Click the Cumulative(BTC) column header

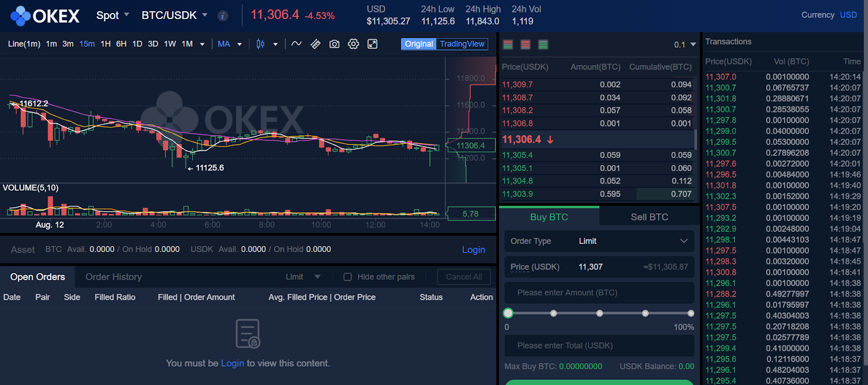pos(660,67)
